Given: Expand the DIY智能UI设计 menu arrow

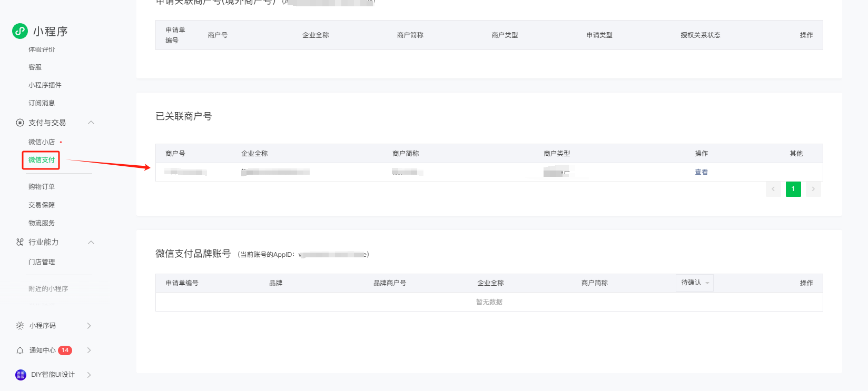Looking at the screenshot, I should click(x=89, y=375).
